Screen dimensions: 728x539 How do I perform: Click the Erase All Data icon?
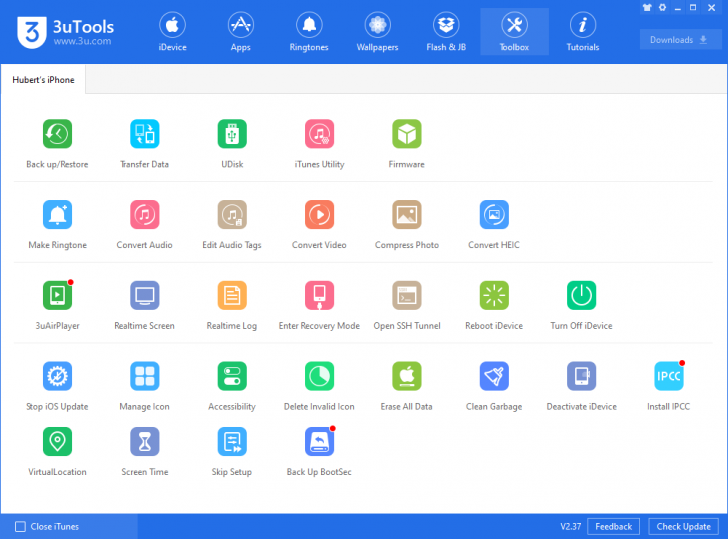pos(407,376)
